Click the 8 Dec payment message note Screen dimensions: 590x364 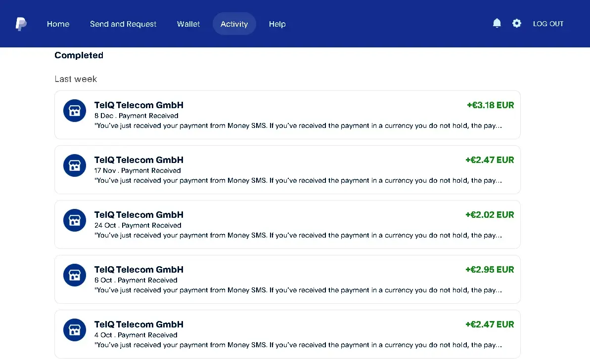(x=298, y=126)
